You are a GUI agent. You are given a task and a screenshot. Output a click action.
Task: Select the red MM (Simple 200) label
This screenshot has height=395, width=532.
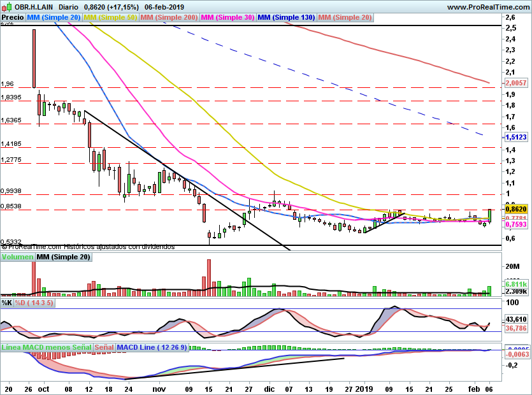169,17
